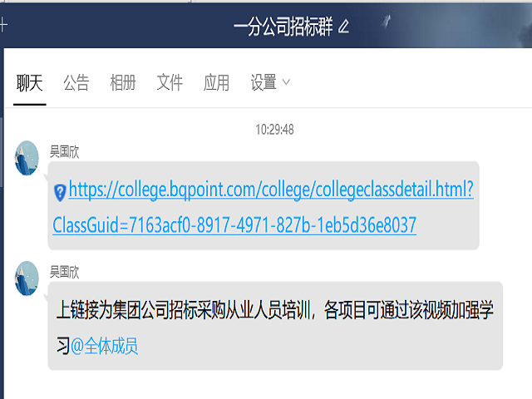
Task: Click the 10:29:48 timestamp
Action: tap(274, 130)
